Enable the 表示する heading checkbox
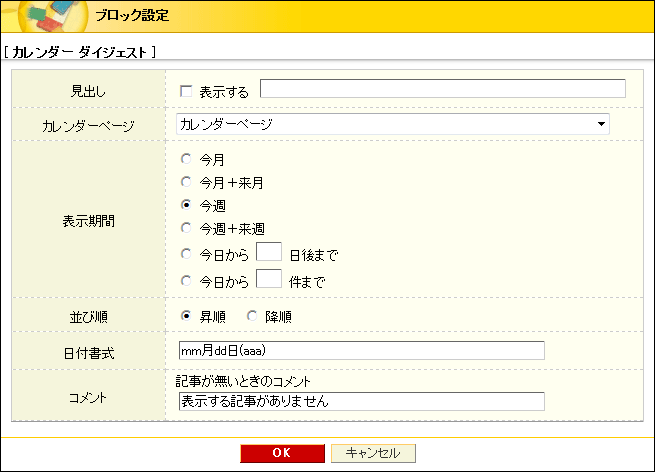This screenshot has height=472, width=655. [186, 91]
